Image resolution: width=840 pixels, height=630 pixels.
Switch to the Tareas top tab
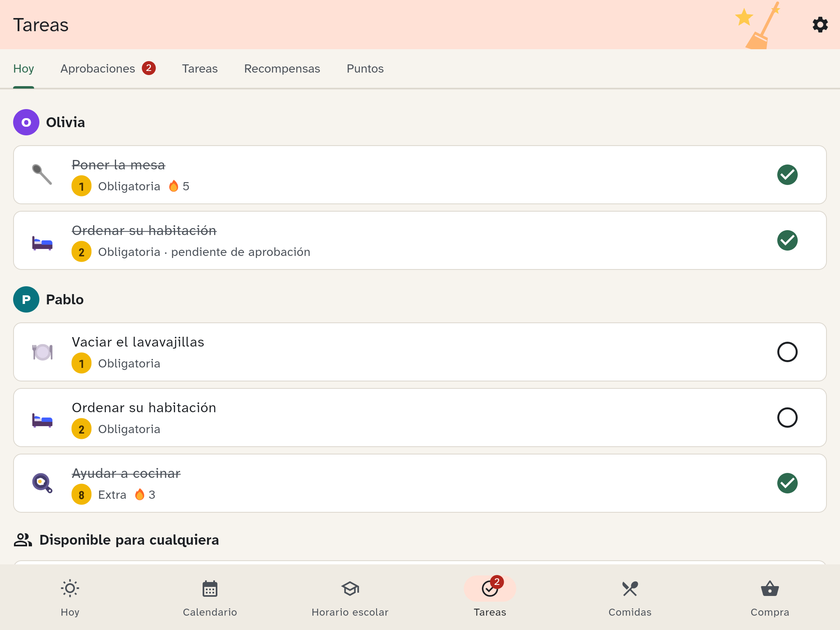tap(200, 68)
